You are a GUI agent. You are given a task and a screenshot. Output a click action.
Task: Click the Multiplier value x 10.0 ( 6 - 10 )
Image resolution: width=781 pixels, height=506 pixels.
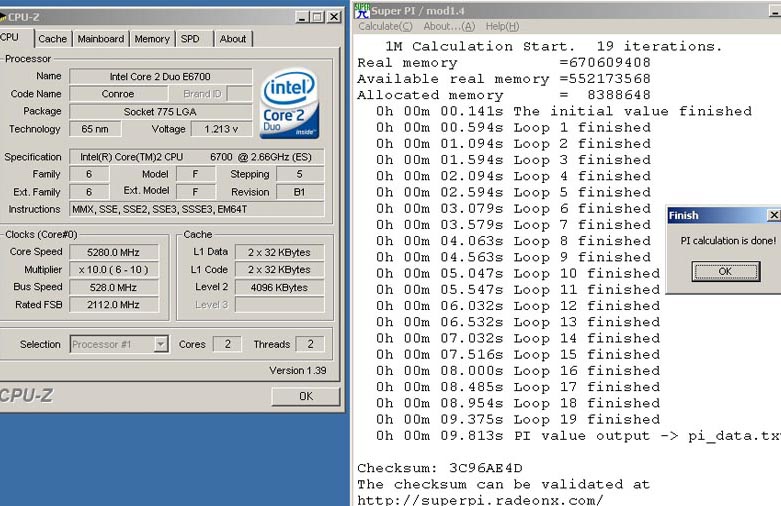114,270
